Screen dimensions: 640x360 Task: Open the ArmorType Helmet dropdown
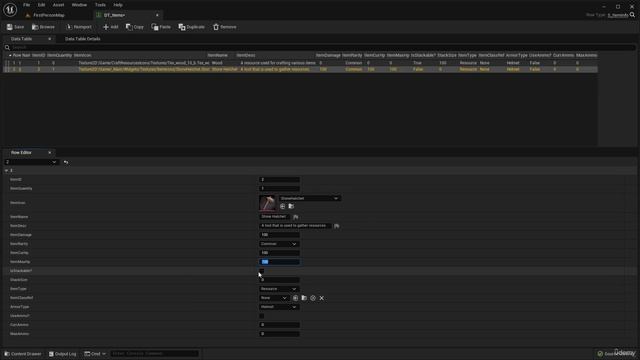click(x=279, y=307)
